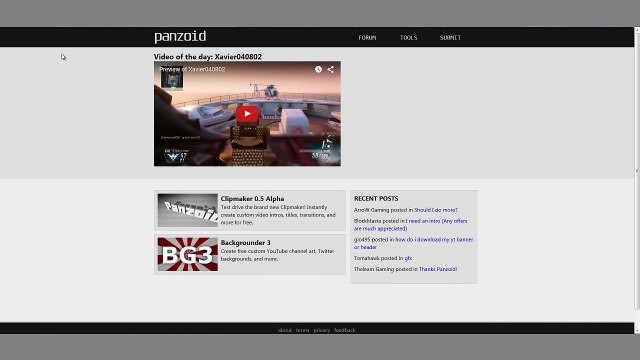Click the 'Preview of Xavier040802' video title
This screenshot has height=360, width=640.
[x=192, y=69]
